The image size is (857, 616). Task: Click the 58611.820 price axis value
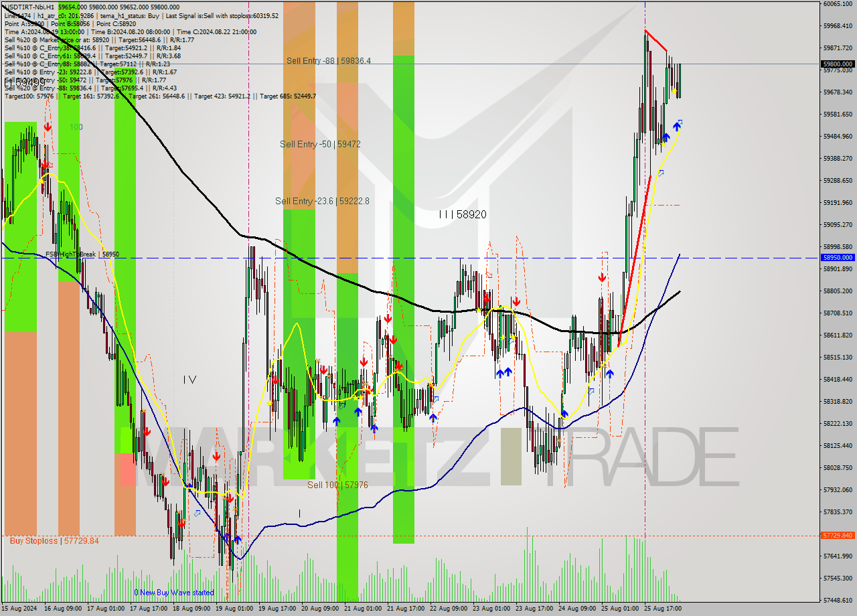click(838, 335)
